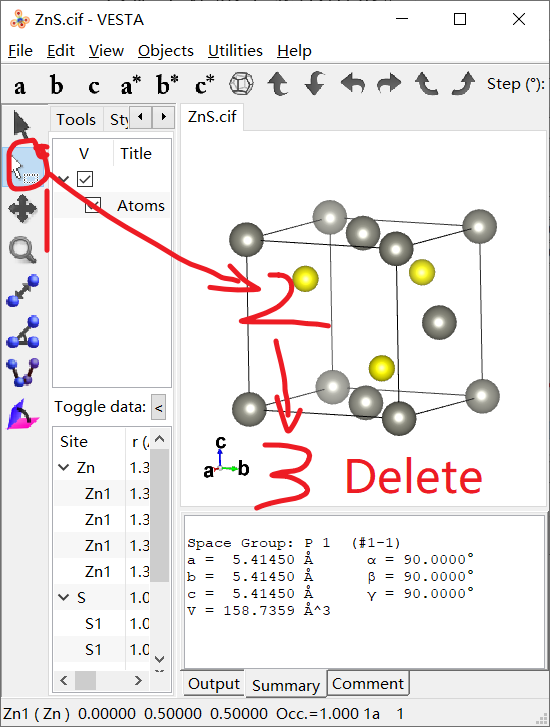Image resolution: width=550 pixels, height=727 pixels.
Task: View structure along the a axis
Action: click(x=19, y=86)
